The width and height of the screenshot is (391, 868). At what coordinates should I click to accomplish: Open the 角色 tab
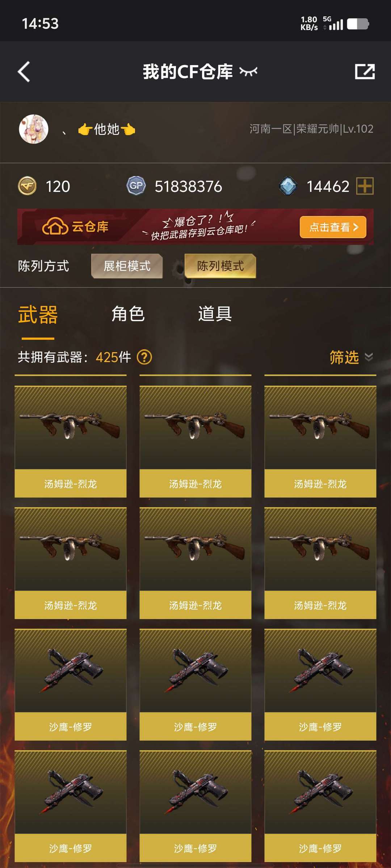[128, 314]
